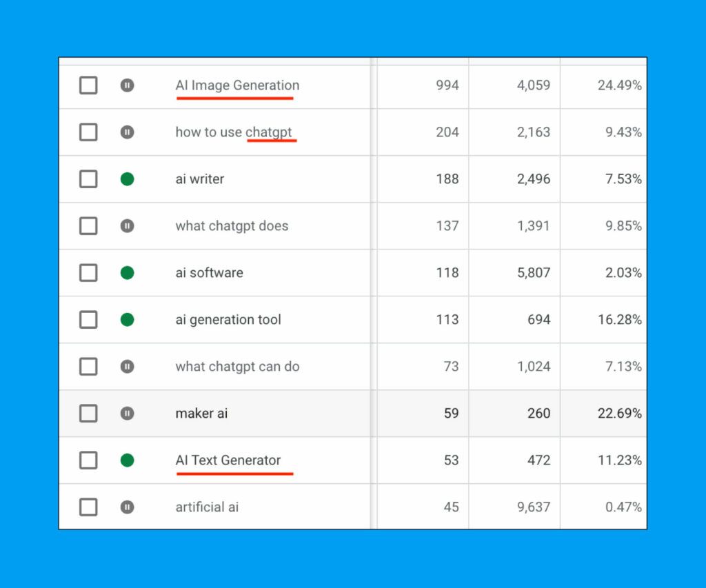Check the ai writer row checkbox

[x=88, y=179]
